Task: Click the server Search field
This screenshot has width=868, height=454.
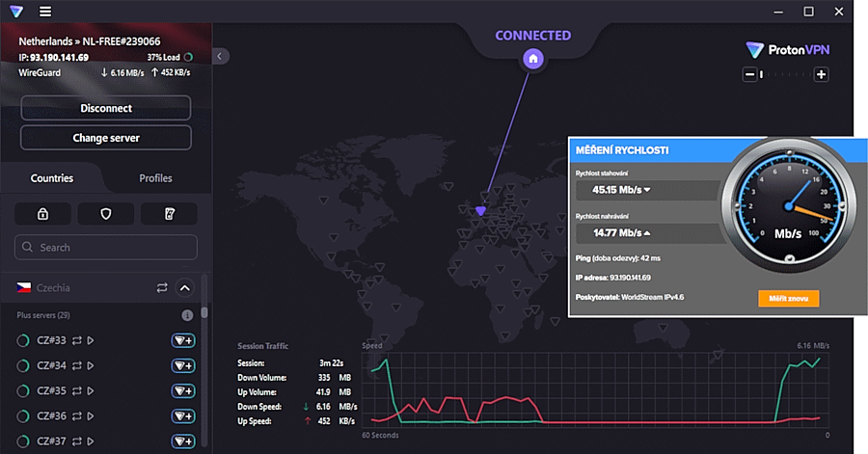Action: coord(106,247)
